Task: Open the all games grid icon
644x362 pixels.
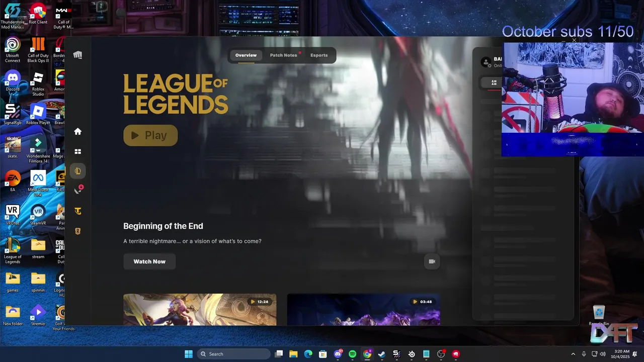Action: tap(77, 151)
